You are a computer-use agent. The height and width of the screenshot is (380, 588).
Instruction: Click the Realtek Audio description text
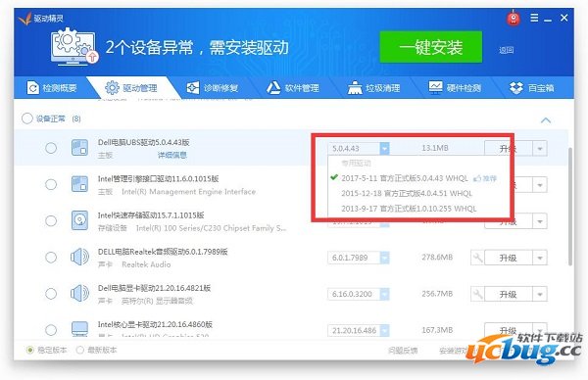[146, 264]
